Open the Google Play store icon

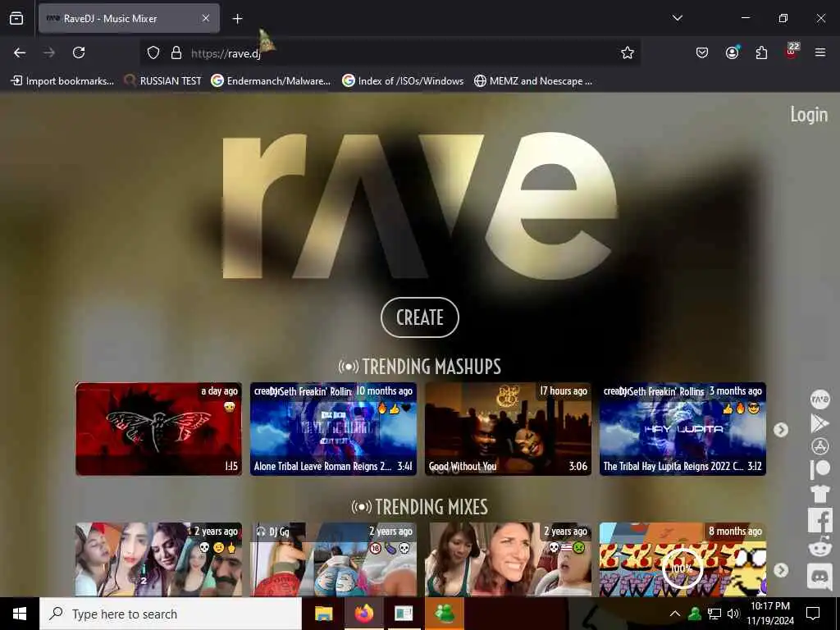pos(819,423)
